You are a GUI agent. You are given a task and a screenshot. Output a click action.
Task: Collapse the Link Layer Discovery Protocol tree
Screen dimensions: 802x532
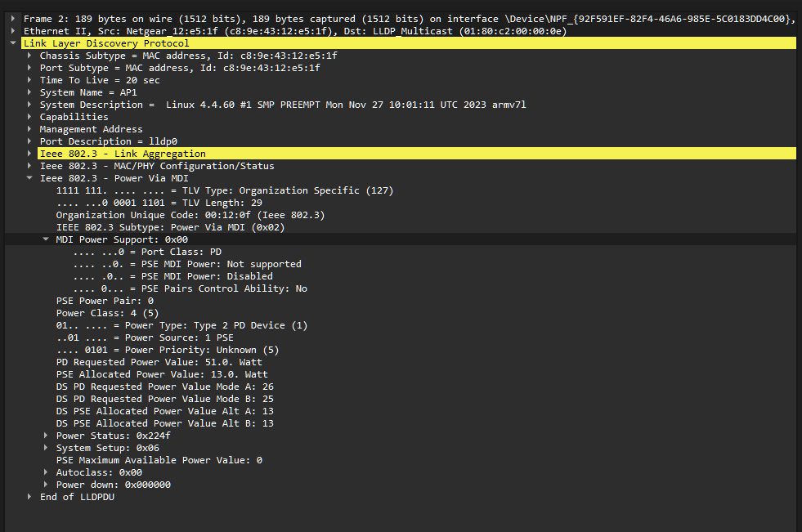click(14, 43)
